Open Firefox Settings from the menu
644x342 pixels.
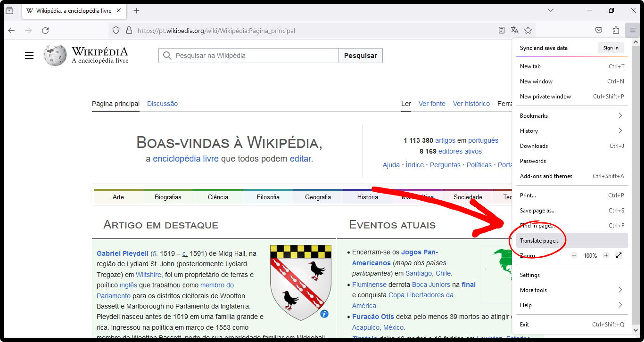tap(572, 275)
